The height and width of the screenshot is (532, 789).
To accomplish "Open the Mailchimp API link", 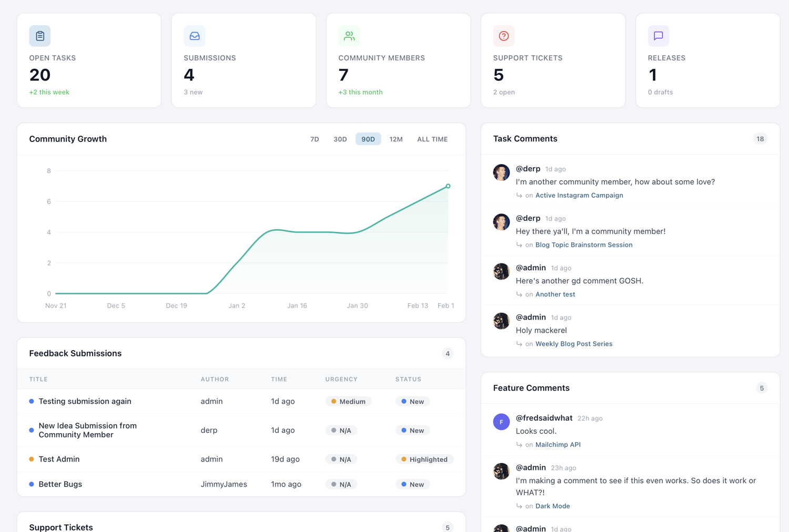I will pyautogui.click(x=558, y=444).
